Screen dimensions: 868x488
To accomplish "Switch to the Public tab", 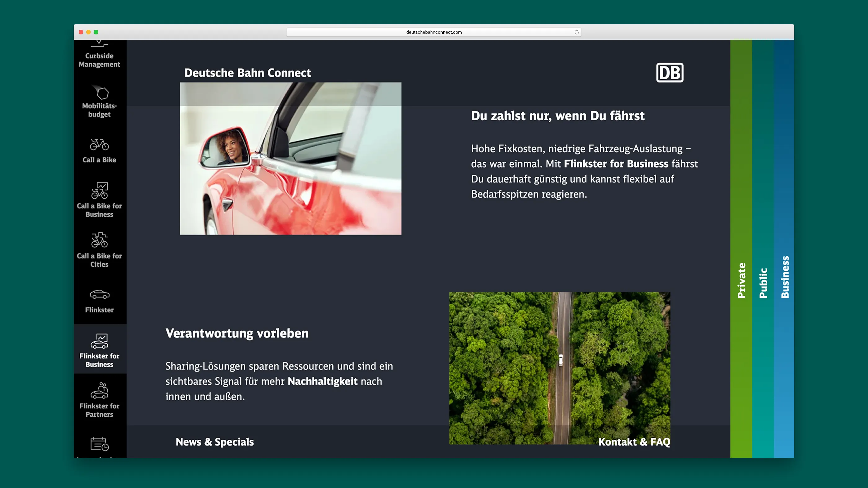I will [763, 248].
